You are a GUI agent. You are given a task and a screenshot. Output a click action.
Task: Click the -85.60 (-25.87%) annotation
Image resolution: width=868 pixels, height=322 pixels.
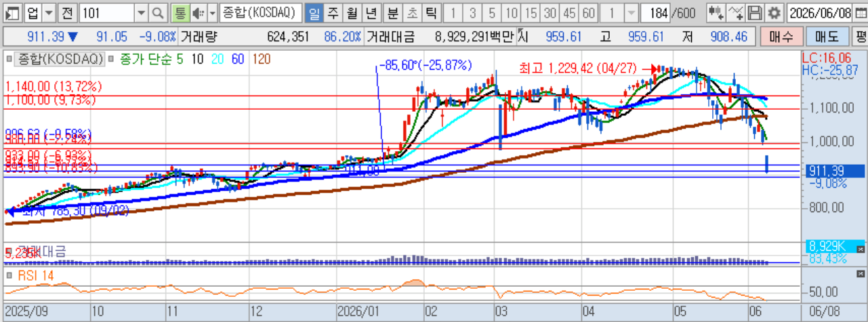click(x=425, y=66)
